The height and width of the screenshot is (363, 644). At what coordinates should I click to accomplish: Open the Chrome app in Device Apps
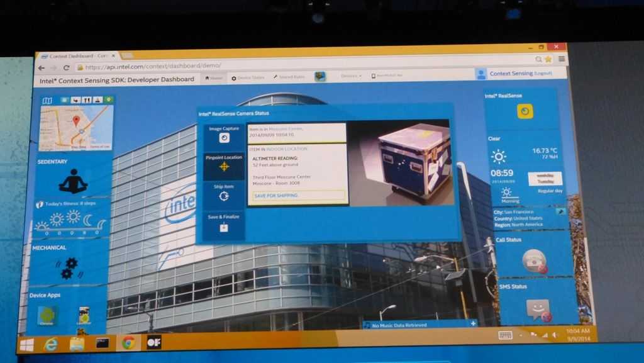(x=47, y=316)
